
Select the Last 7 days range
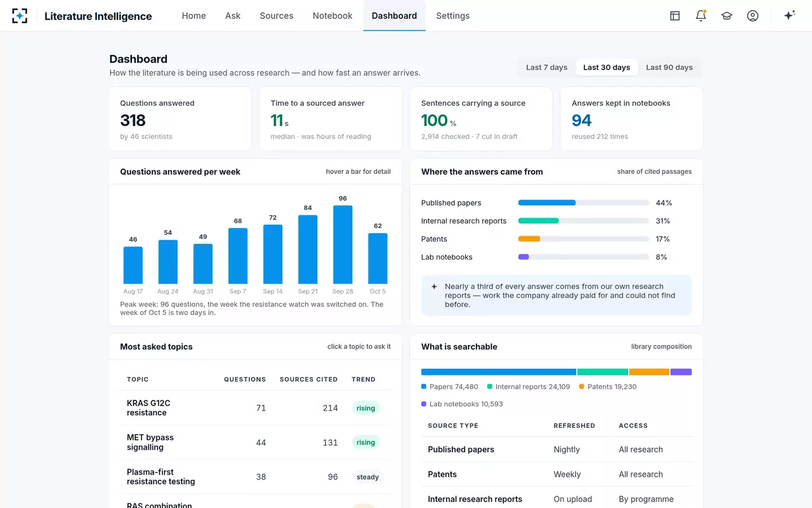[546, 67]
